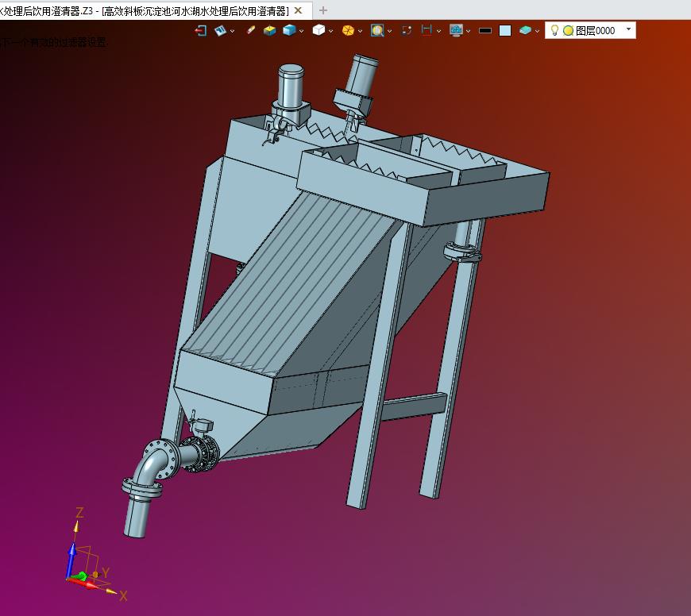Click yellow circle icon beside 图层0000
The width and height of the screenshot is (691, 616).
[x=569, y=30]
